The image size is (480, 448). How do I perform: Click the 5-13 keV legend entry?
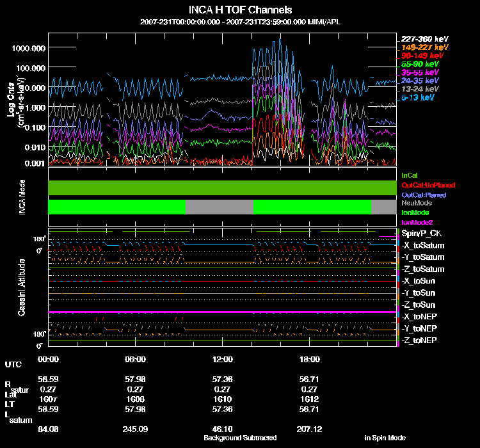click(420, 98)
